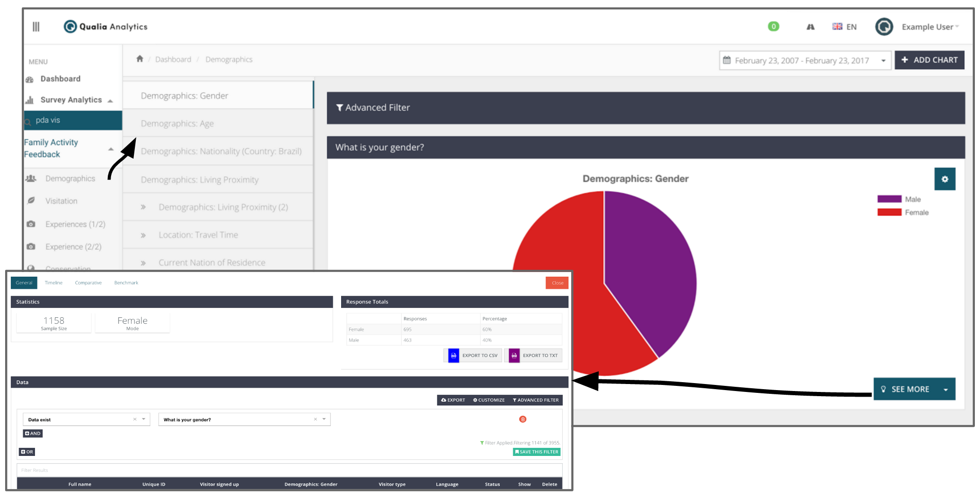
Task: Open the date range dropdown
Action: click(x=805, y=61)
